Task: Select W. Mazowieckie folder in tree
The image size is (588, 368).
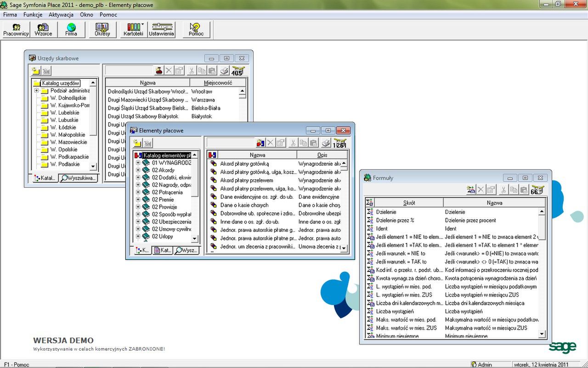Action: (68, 142)
